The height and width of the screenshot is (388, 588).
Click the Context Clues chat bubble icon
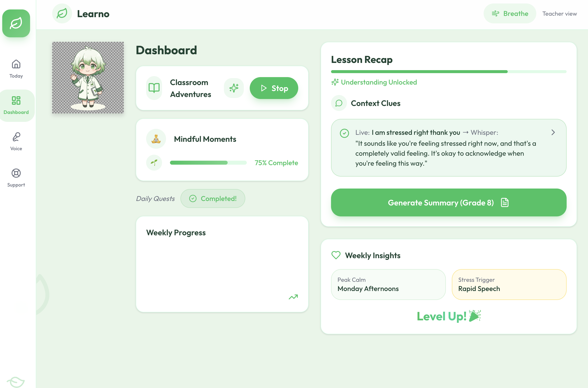[x=339, y=103]
